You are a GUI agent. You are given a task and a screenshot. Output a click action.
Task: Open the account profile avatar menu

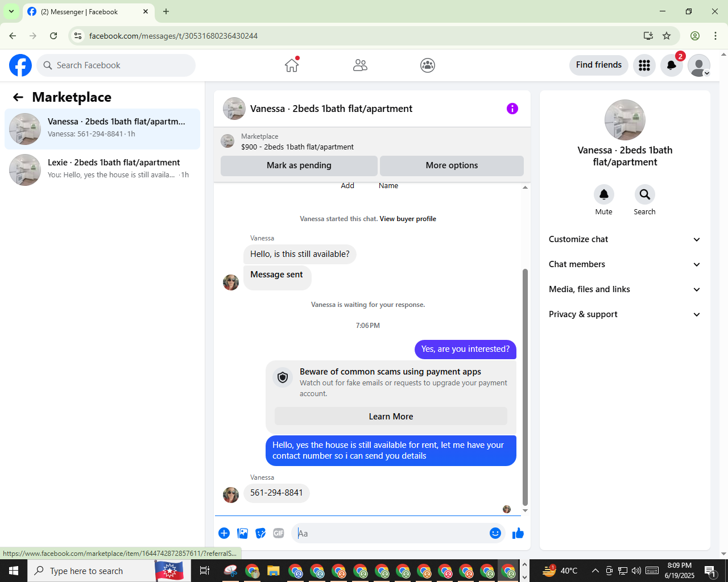(x=699, y=65)
